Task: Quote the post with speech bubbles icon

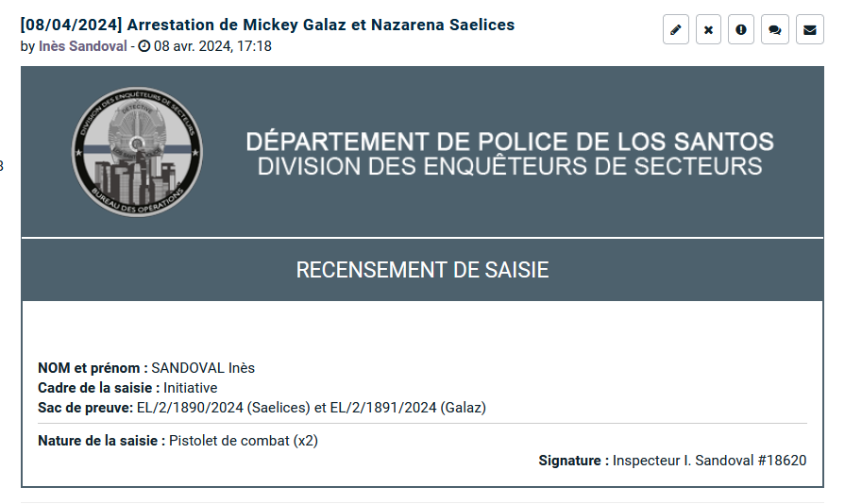Action: coord(775,29)
